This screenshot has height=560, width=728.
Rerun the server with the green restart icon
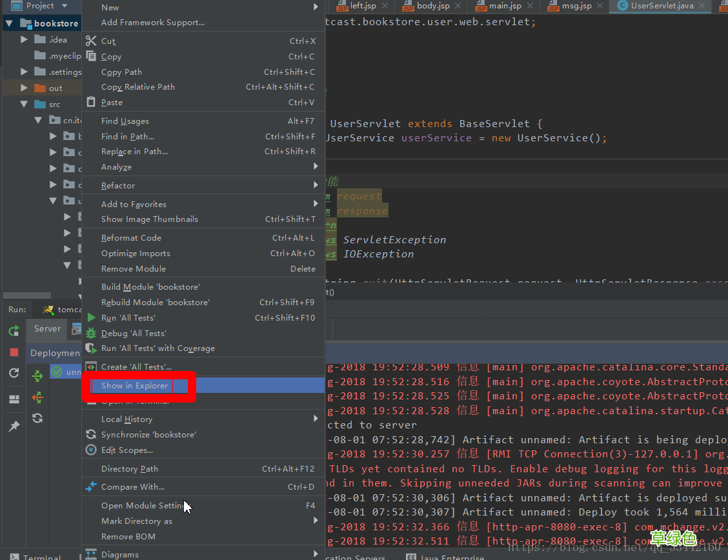click(13, 330)
